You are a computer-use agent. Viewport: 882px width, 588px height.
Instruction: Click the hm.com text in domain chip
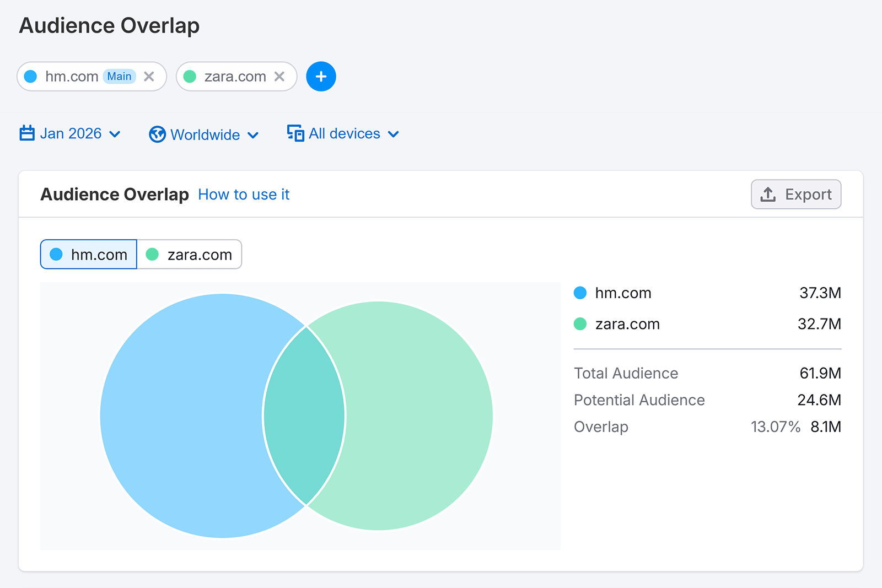point(72,77)
